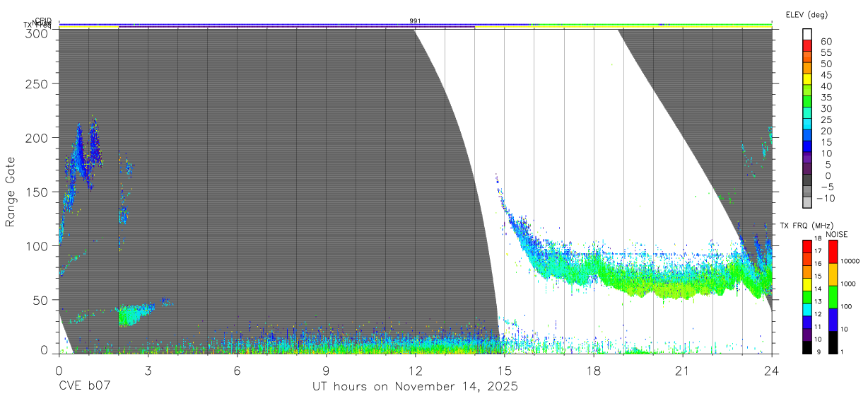Click the 200 tick label on Range Gate axis
Screen dimensions: 868x401
[37, 137]
